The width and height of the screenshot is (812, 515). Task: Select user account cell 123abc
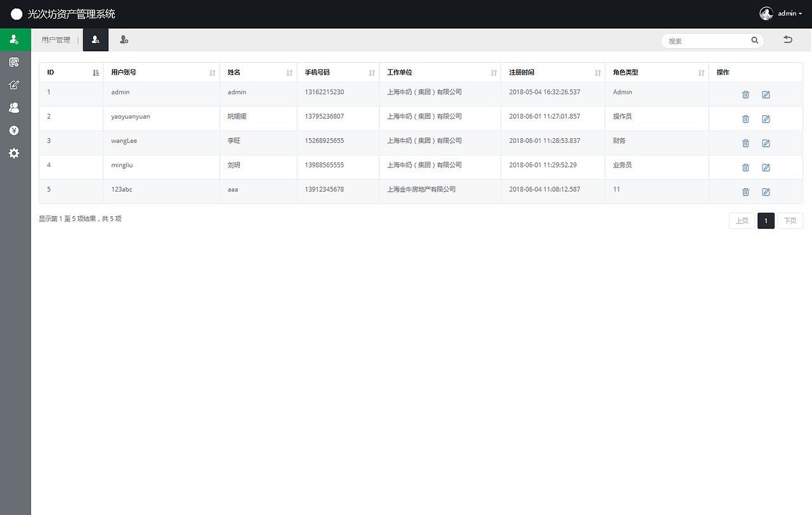click(x=122, y=189)
